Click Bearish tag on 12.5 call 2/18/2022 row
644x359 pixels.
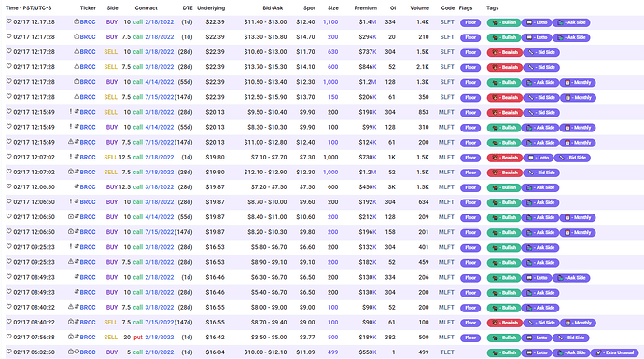click(505, 158)
